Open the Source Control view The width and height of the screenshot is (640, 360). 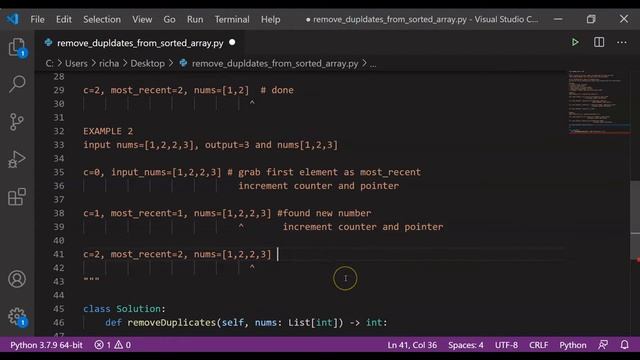coord(17,122)
